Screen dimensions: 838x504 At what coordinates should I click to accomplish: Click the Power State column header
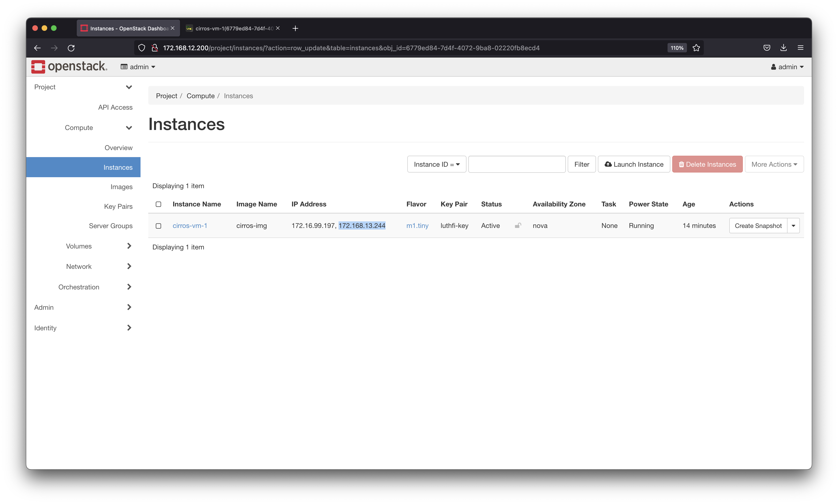648,204
